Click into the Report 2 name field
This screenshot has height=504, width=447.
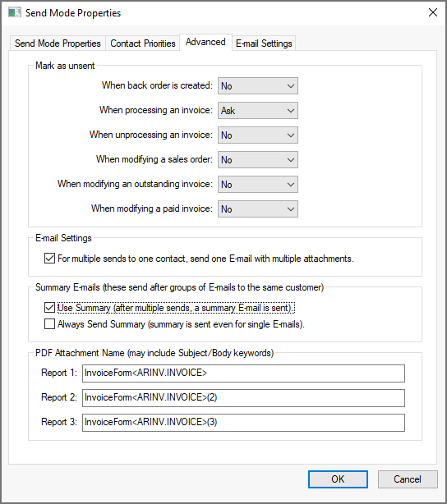pyautogui.click(x=243, y=398)
